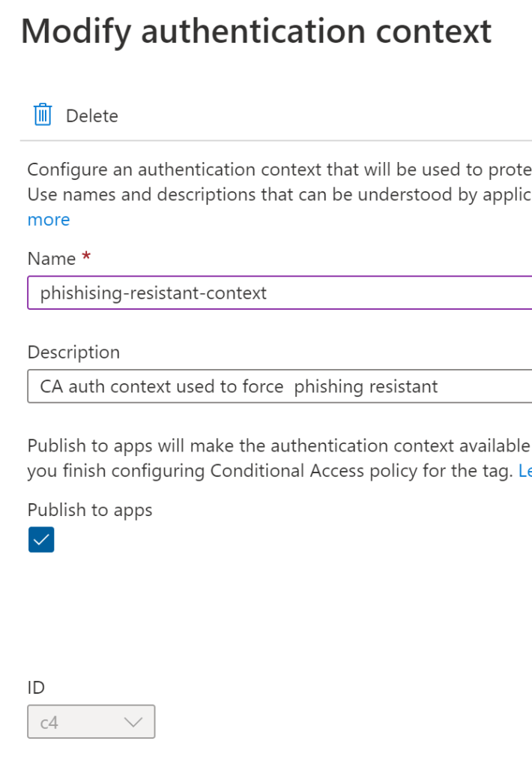Uncheck the Publish to apps checkbox
The height and width of the screenshot is (768, 532).
(41, 540)
